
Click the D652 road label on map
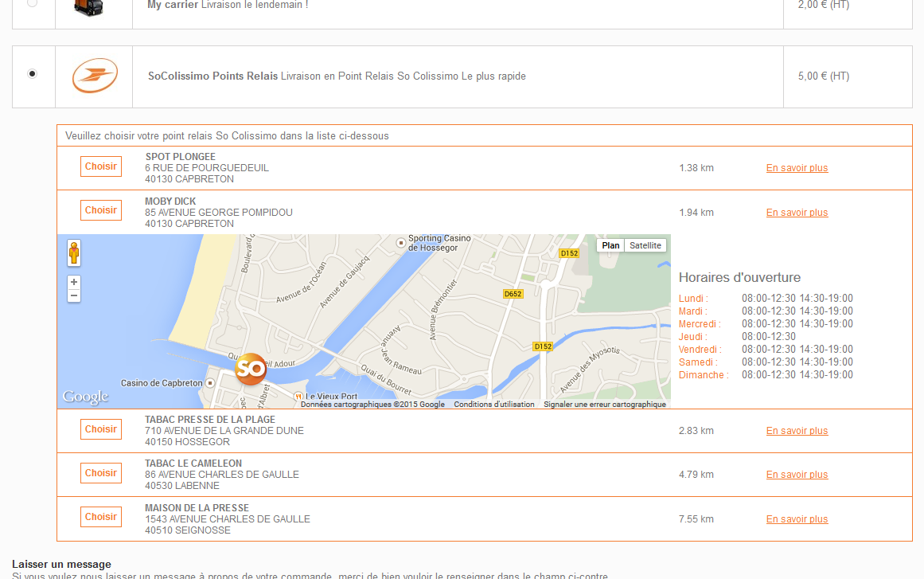point(513,294)
